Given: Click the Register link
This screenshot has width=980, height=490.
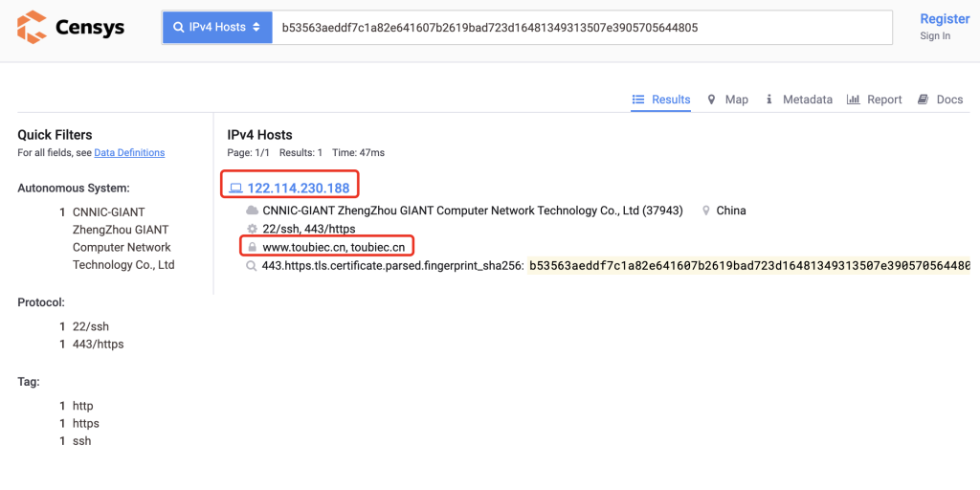Looking at the screenshot, I should [x=945, y=19].
